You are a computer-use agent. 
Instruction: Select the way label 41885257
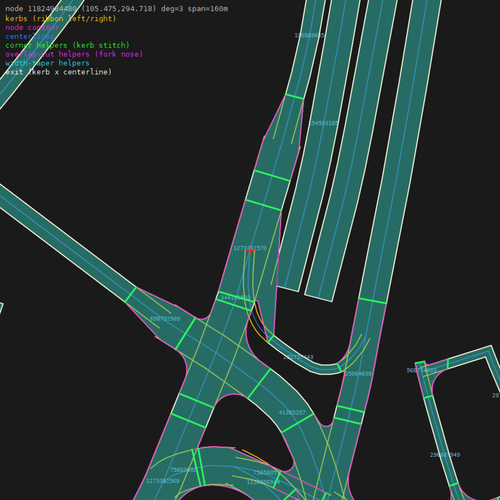(x=292, y=413)
